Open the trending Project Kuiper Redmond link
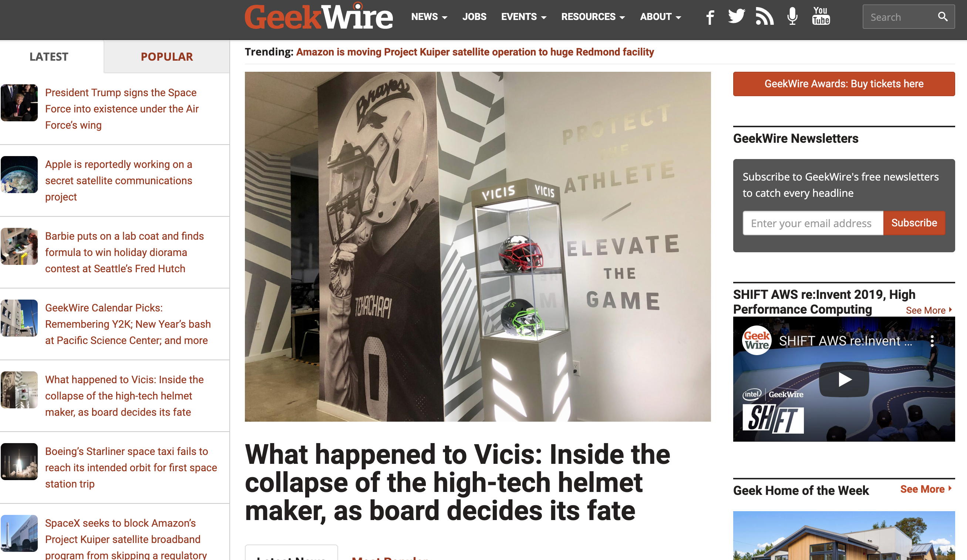 tap(475, 52)
